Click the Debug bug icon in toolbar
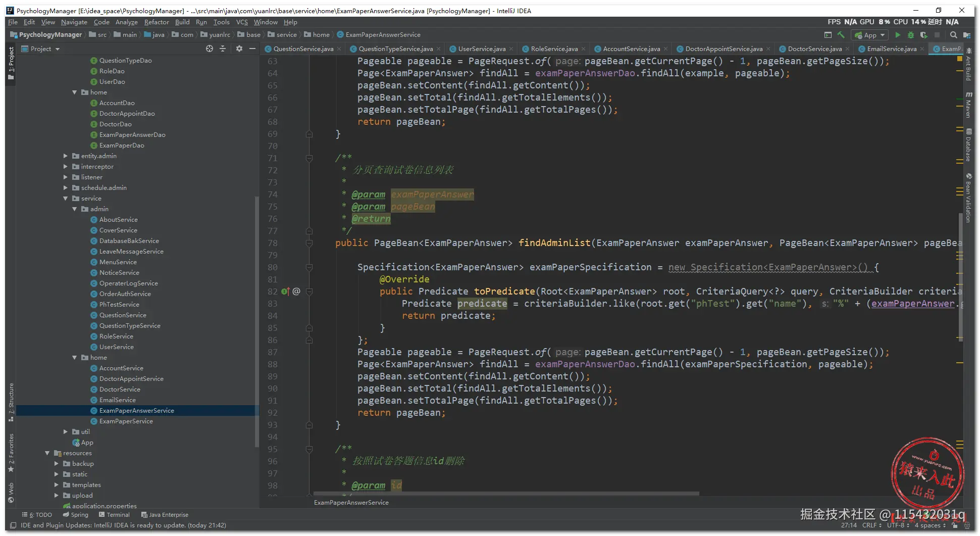 tap(910, 35)
